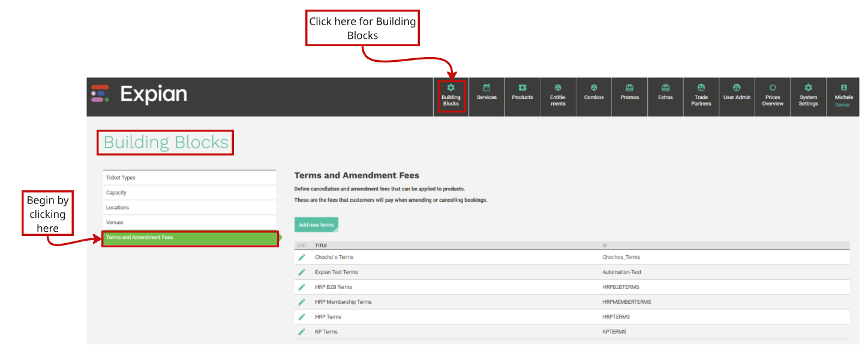Open the Building Blocks gear icon
Screen dimensions: 868x356
tap(451, 88)
